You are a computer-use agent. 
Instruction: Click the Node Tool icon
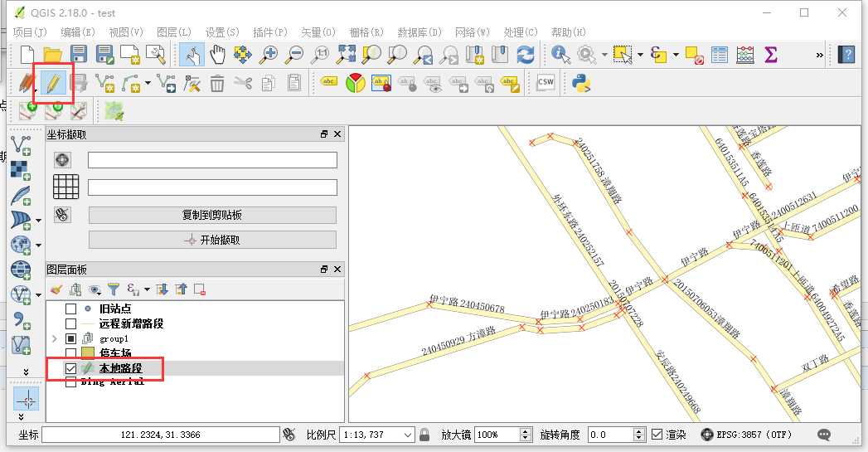[x=192, y=84]
